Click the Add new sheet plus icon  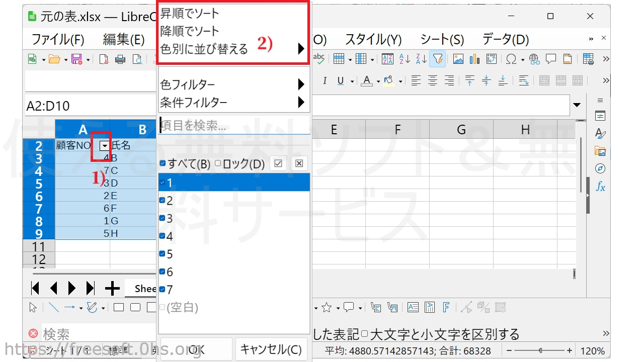[x=112, y=288]
